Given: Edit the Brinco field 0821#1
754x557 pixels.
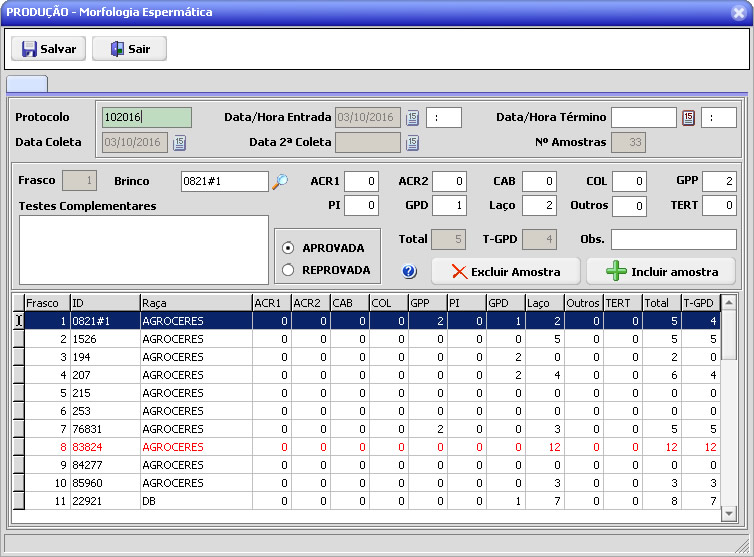Looking at the screenshot, I should click(225, 181).
